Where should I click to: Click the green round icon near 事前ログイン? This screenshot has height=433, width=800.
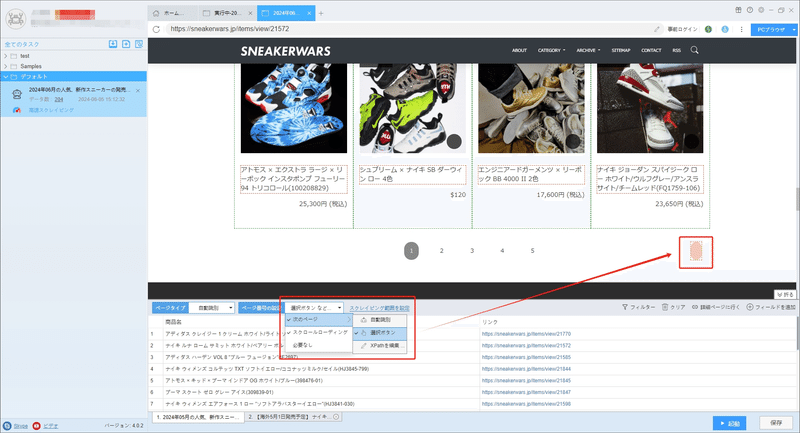[x=708, y=29]
